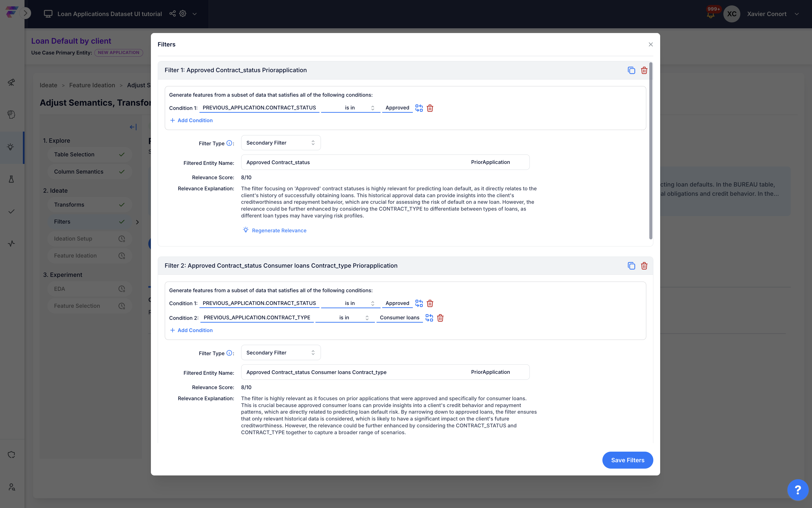Edit Filtered Entity Name field of Filter 2
This screenshot has height=508, width=812.
point(385,372)
